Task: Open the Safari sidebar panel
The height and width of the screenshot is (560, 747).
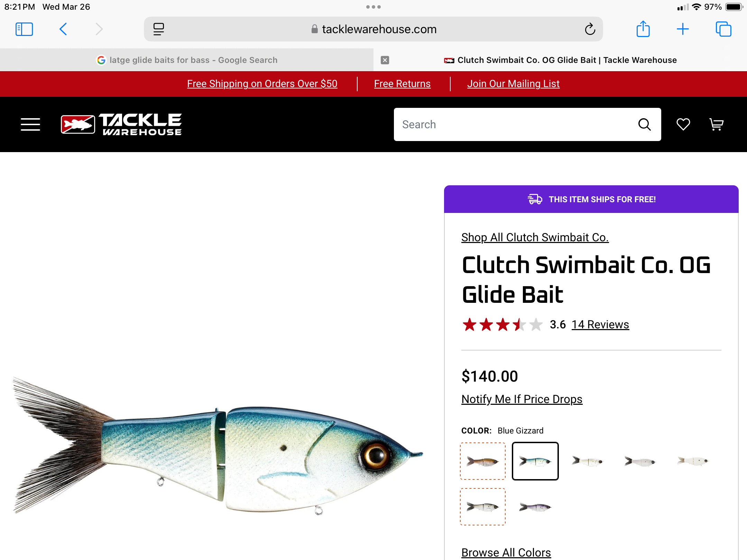Action: coord(24,29)
